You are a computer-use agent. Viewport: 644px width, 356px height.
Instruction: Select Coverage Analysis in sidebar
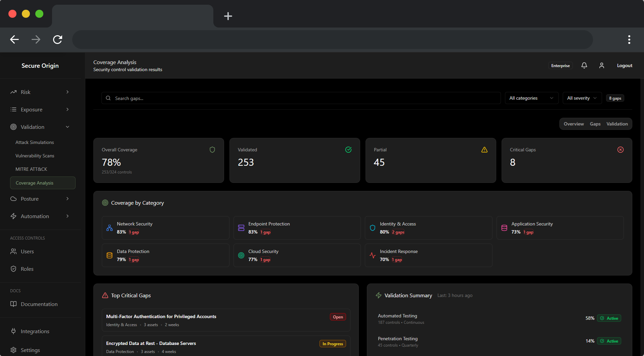pyautogui.click(x=43, y=183)
